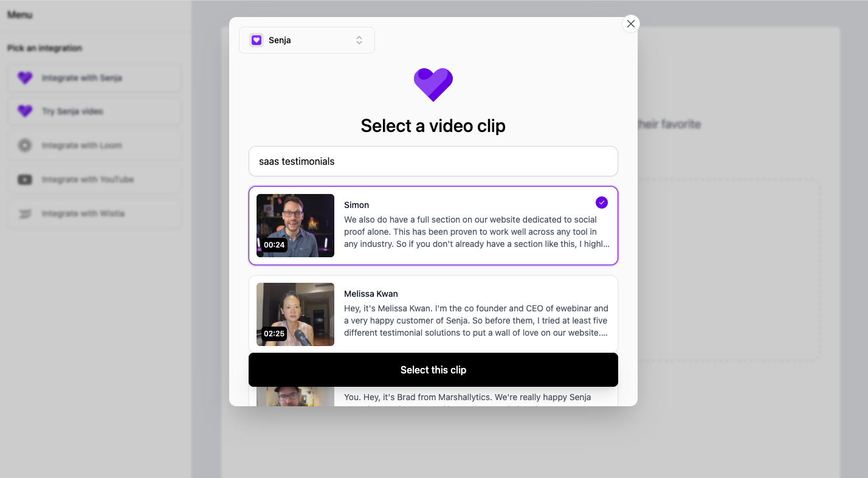The width and height of the screenshot is (868, 478).
Task: Click the YouTube icon in the sidebar
Action: 25,179
